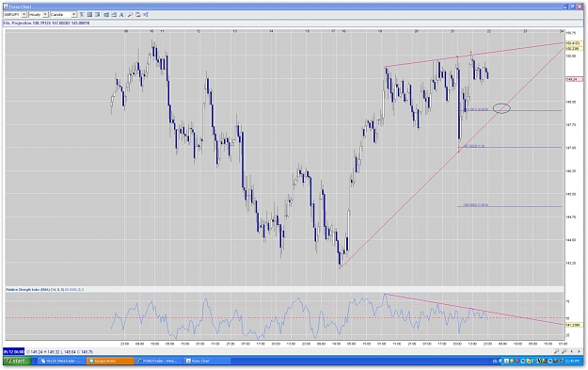Click the pink upper trendline on the chart
Image resolution: width=588 pixels, height=370 pixels.
tap(474, 55)
